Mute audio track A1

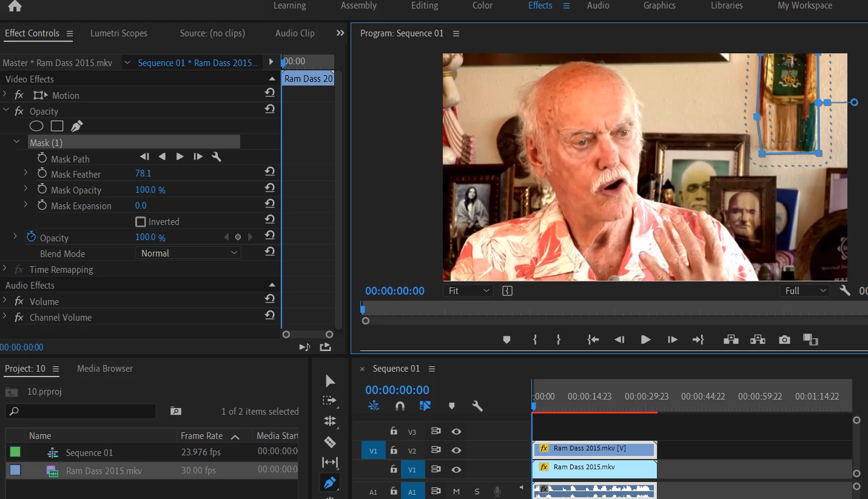point(456,491)
